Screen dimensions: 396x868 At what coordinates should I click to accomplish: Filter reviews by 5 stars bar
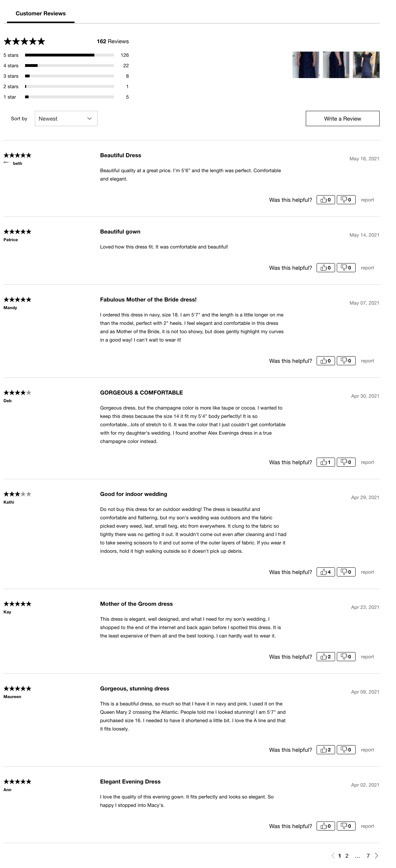(69, 55)
